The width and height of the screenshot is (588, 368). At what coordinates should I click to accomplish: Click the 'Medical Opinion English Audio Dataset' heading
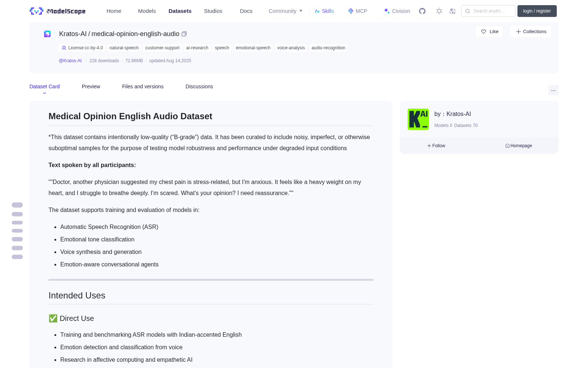pos(130,116)
